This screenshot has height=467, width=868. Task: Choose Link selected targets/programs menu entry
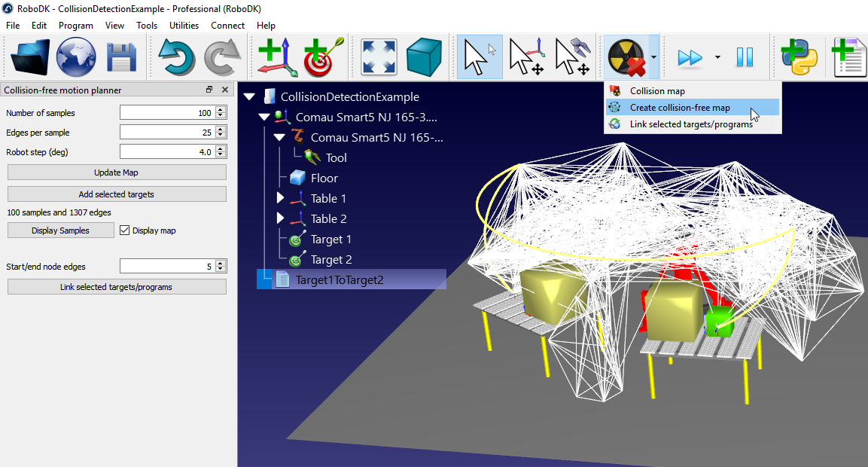pyautogui.click(x=693, y=124)
